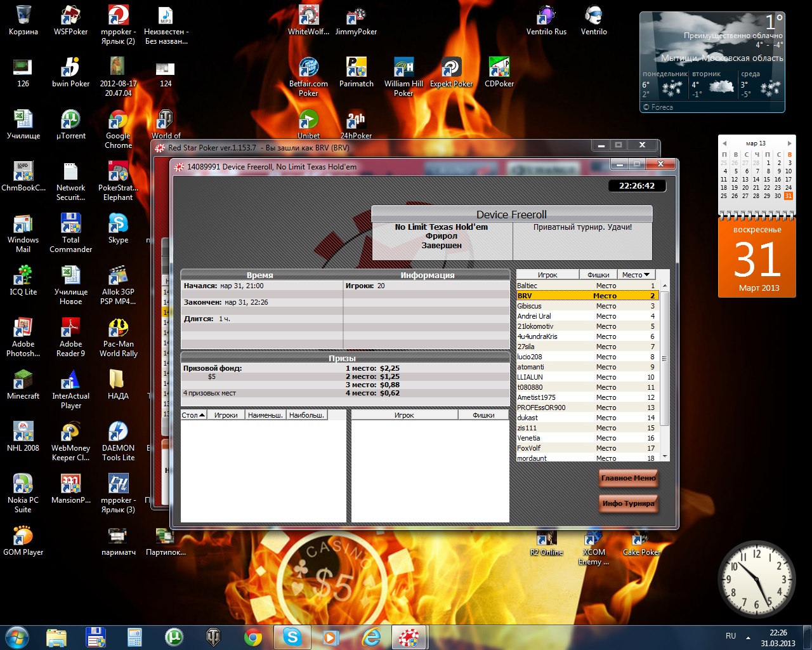Select the ICQ Lite desktop icon

[23, 281]
